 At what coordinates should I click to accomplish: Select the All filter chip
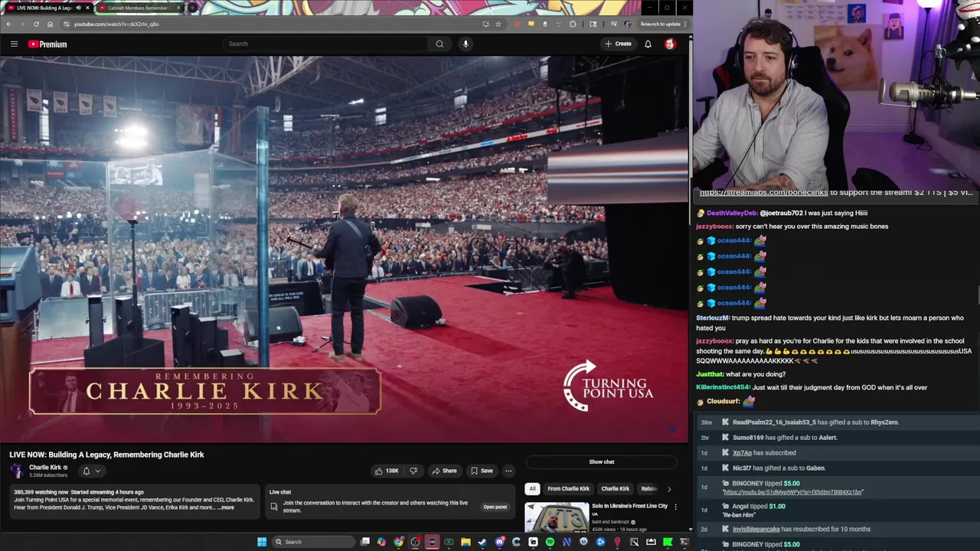point(532,488)
